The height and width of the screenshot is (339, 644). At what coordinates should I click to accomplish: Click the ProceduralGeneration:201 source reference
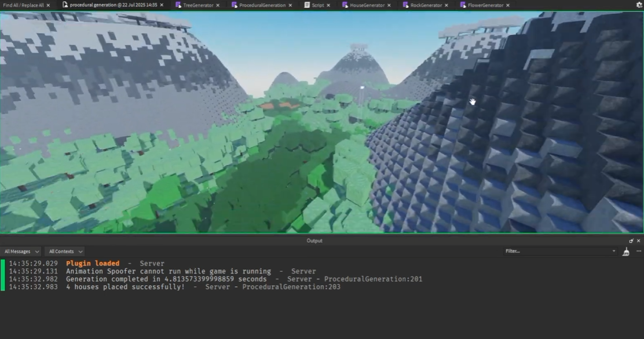373,279
